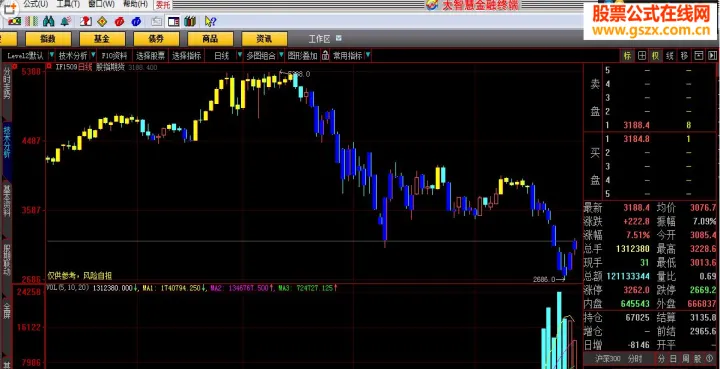Screen dimensions: 720x369
Task: Click the 资讯 yellow button
Action: click(x=264, y=39)
